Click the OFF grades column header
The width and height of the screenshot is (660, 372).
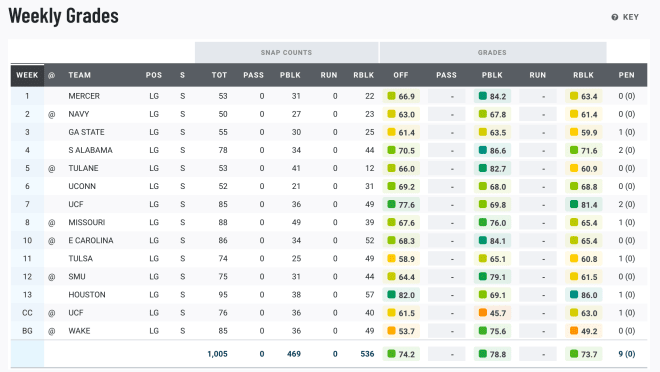[x=401, y=75]
